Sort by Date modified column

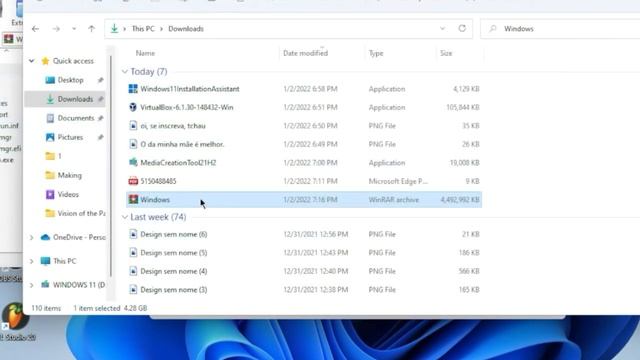[x=305, y=53]
